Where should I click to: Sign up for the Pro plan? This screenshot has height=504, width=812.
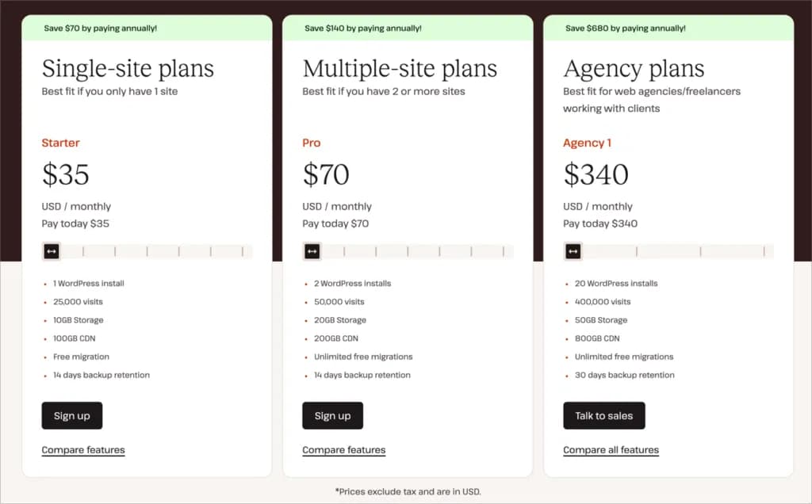(332, 415)
